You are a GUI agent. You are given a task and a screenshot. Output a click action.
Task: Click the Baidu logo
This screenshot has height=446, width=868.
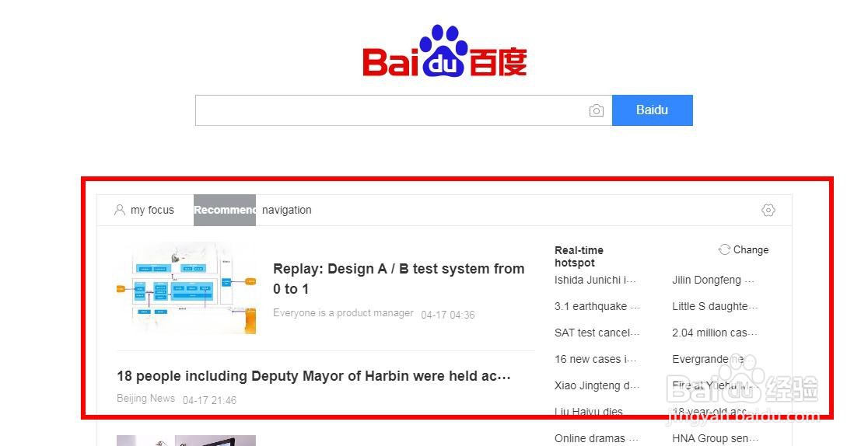tap(445, 51)
